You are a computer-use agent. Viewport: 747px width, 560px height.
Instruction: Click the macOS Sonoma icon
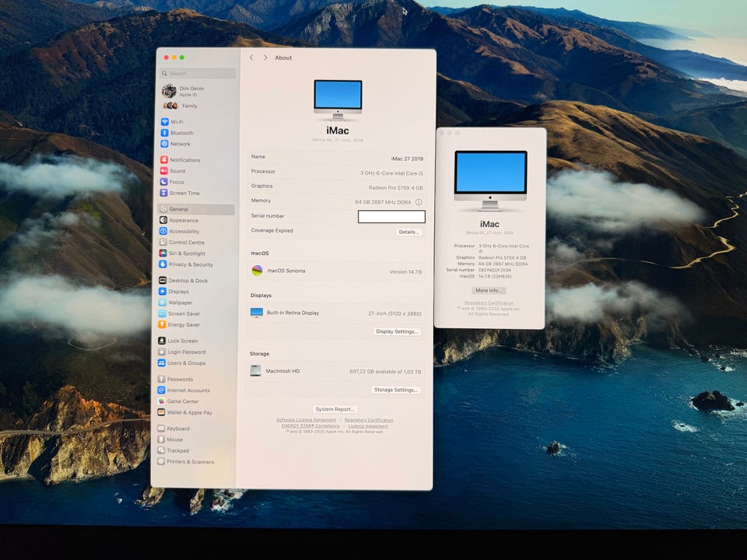[x=257, y=271]
